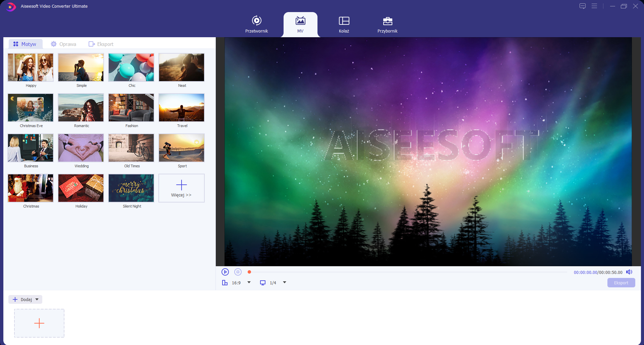This screenshot has width=644, height=345.
Task: Select the Fashion theme thumbnail
Action: (x=131, y=108)
